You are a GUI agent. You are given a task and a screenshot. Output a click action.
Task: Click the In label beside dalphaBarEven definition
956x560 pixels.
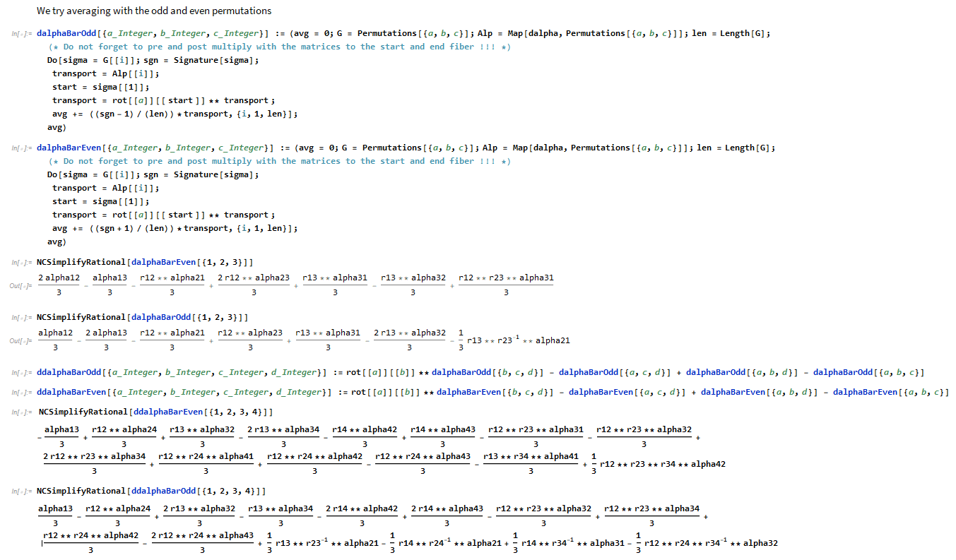[x=21, y=148]
